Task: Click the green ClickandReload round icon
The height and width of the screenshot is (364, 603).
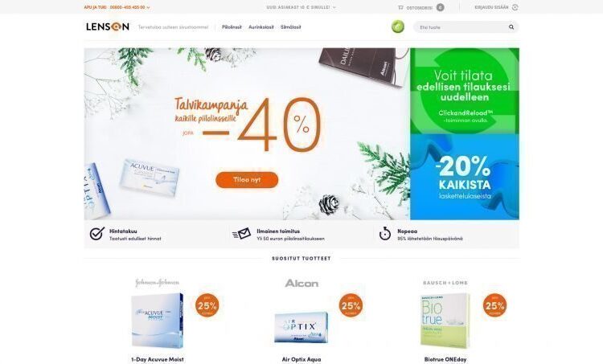Action: 398,27
